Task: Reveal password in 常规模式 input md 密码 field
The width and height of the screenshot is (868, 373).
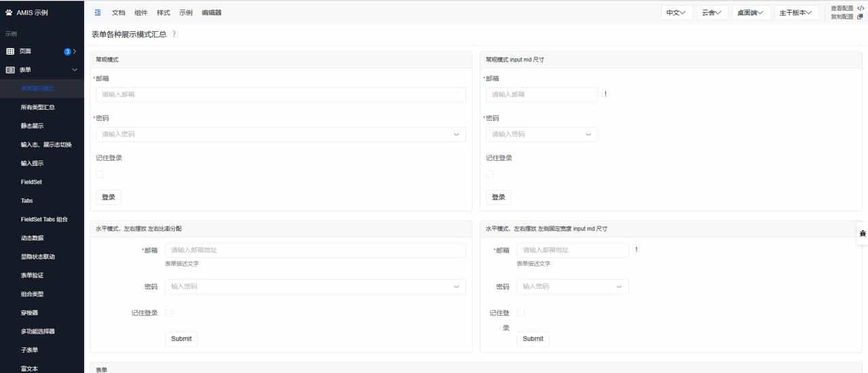Action: point(588,134)
